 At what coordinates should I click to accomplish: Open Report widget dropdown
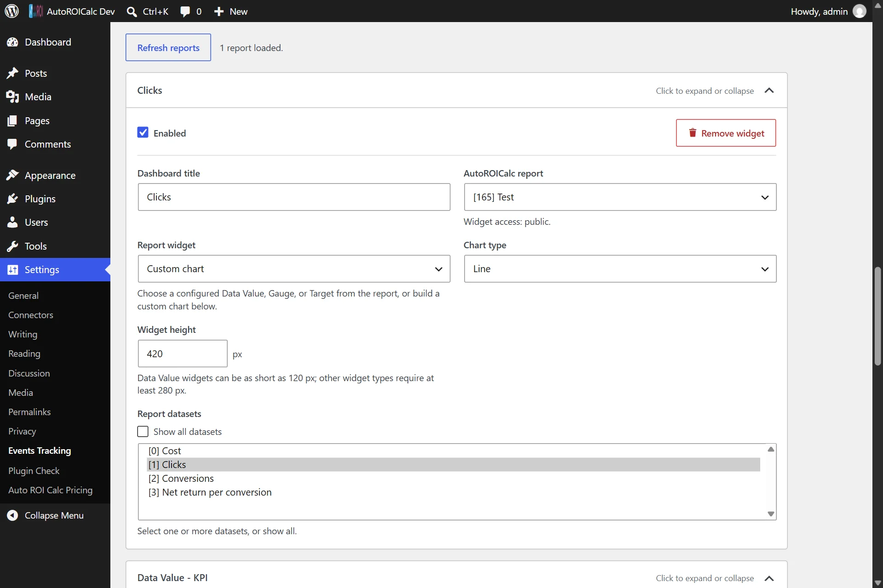294,269
